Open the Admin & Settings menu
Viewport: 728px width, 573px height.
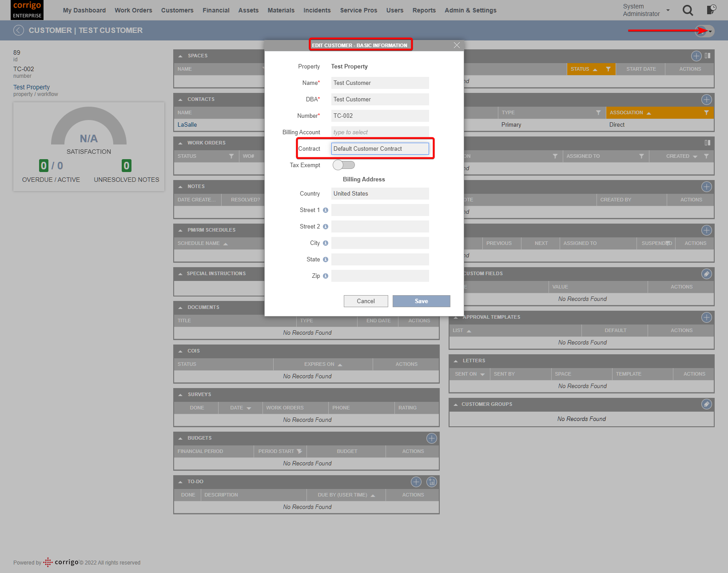(470, 10)
